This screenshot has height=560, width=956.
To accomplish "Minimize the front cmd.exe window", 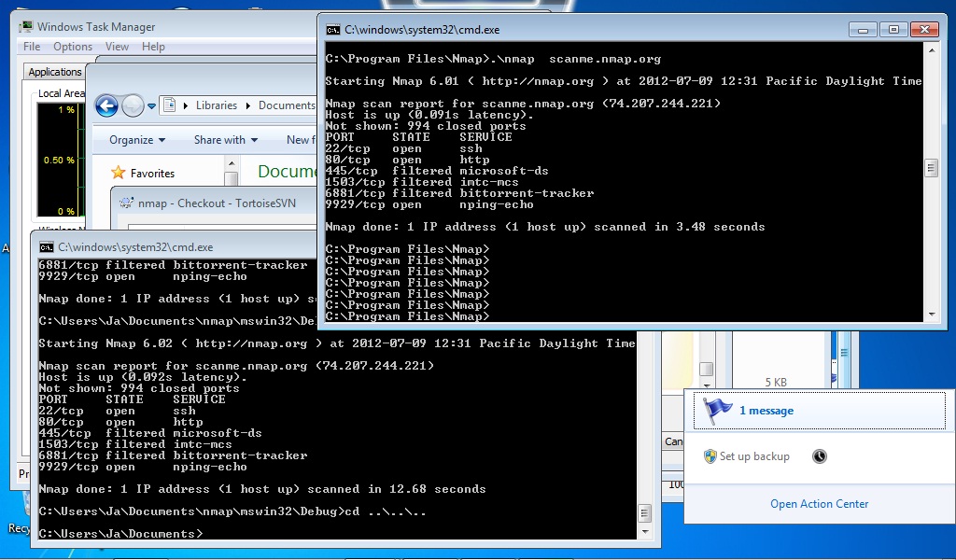I will pos(863,29).
